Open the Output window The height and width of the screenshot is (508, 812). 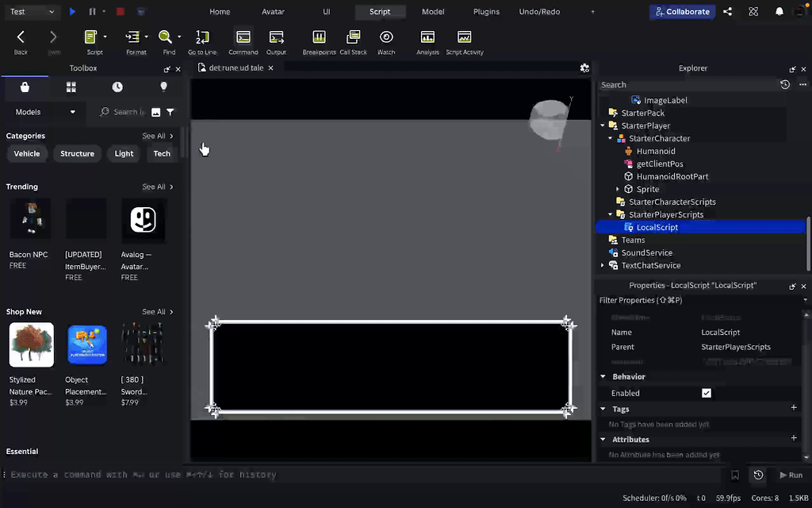[x=276, y=42]
